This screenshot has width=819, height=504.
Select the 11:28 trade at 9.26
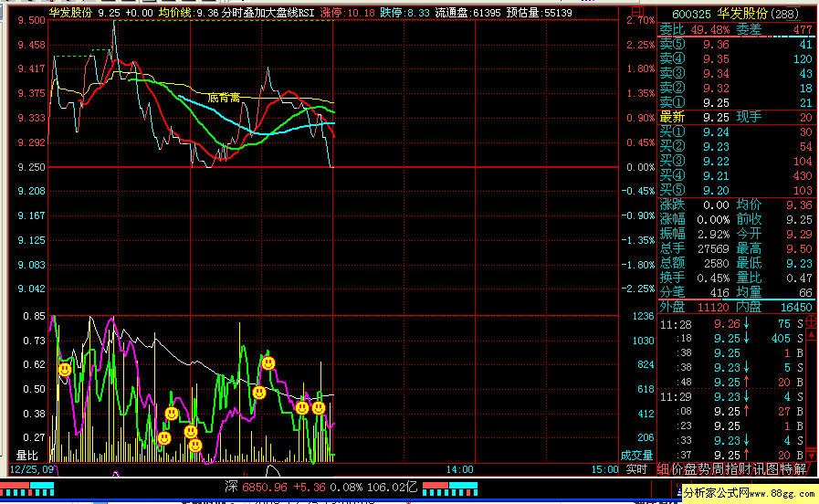click(731, 324)
